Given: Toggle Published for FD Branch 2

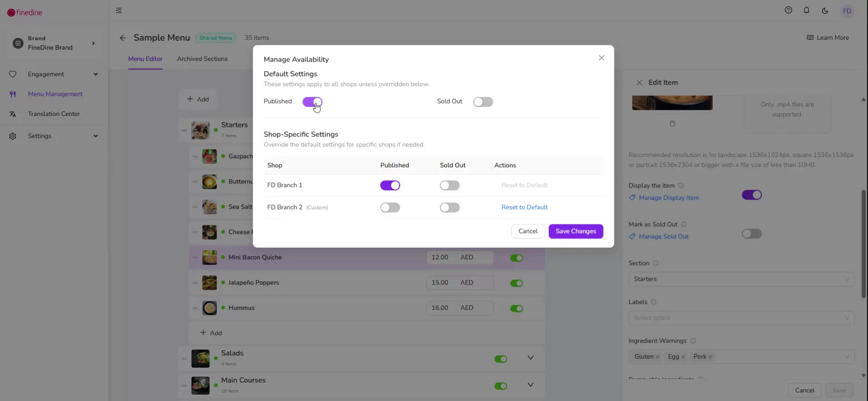Looking at the screenshot, I should click(x=390, y=207).
